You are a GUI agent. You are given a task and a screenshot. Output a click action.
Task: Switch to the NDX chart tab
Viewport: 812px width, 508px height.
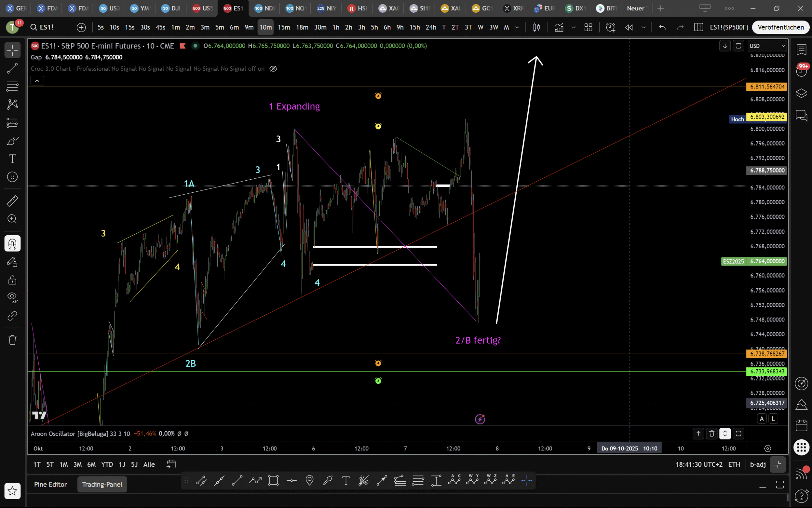tap(265, 8)
